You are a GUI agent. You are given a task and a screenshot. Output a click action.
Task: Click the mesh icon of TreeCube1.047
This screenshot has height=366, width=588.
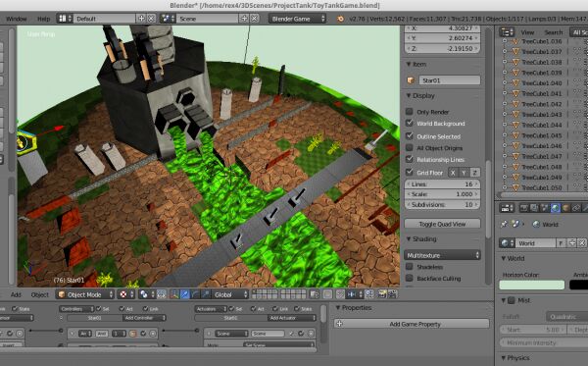(x=515, y=156)
